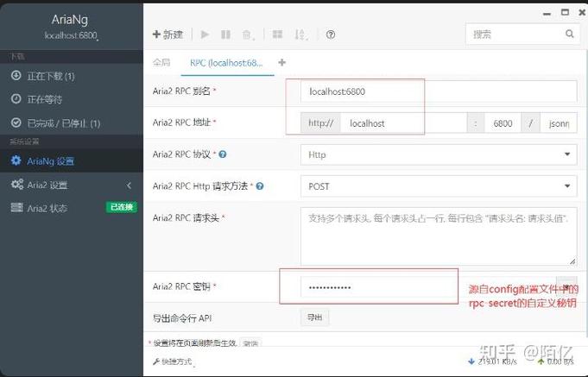The height and width of the screenshot is (377, 588).
Task: Click the 导出 export button
Action: click(314, 317)
